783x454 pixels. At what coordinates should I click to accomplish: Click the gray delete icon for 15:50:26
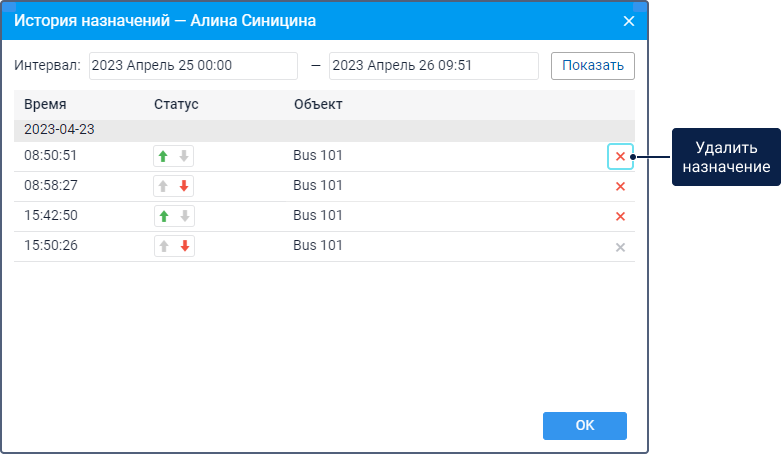point(620,247)
